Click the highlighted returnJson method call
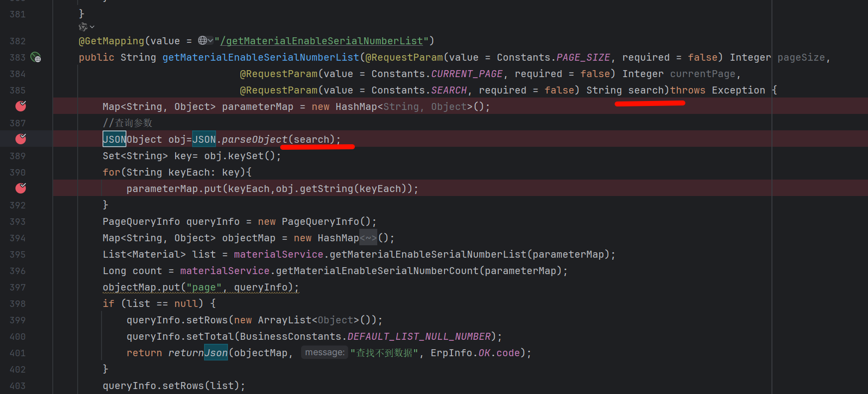Viewport: 868px width, 394px height. (x=198, y=353)
